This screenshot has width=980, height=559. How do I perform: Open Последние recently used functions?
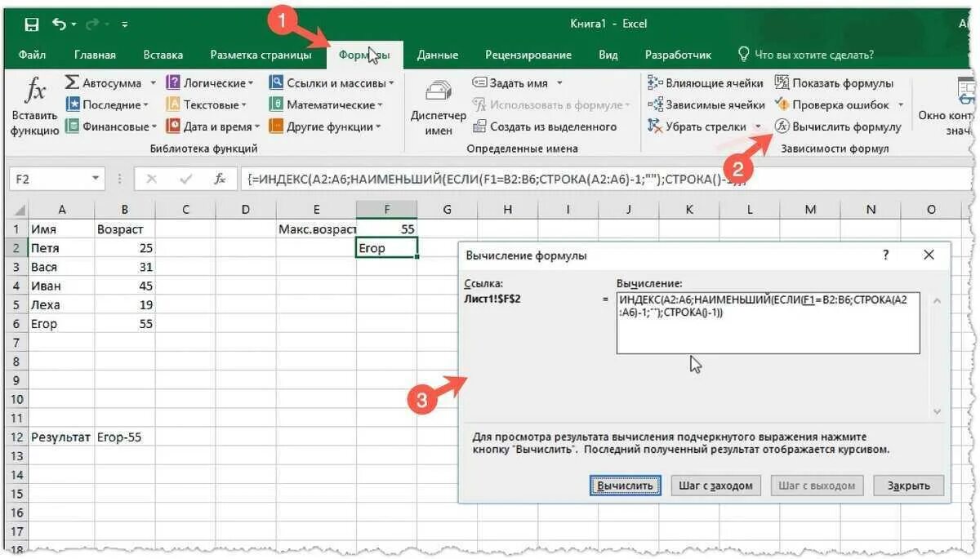coord(106,104)
